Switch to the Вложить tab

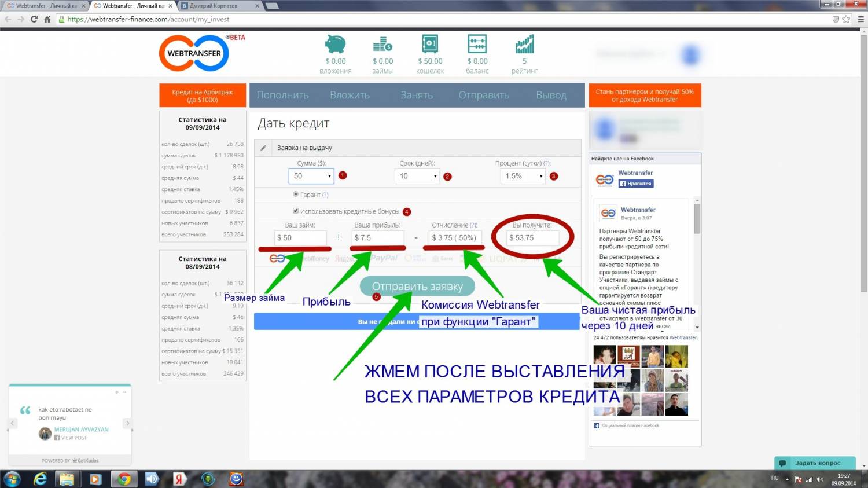(350, 95)
